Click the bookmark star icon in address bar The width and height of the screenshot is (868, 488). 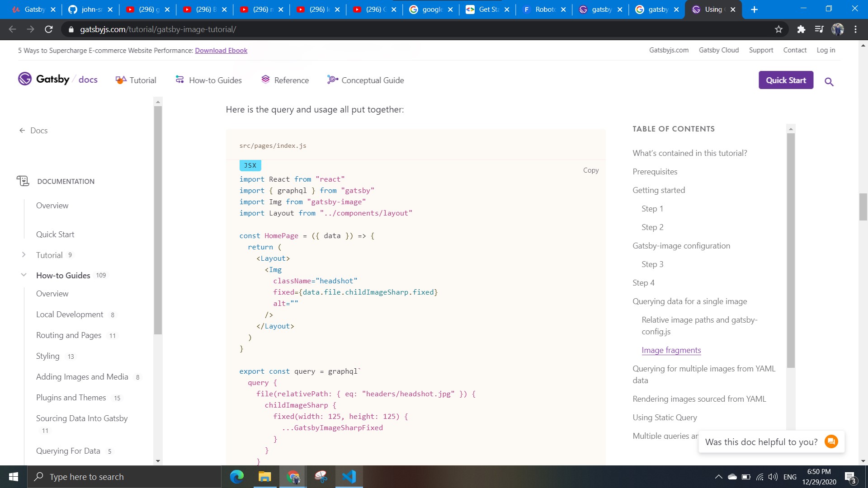coord(778,29)
